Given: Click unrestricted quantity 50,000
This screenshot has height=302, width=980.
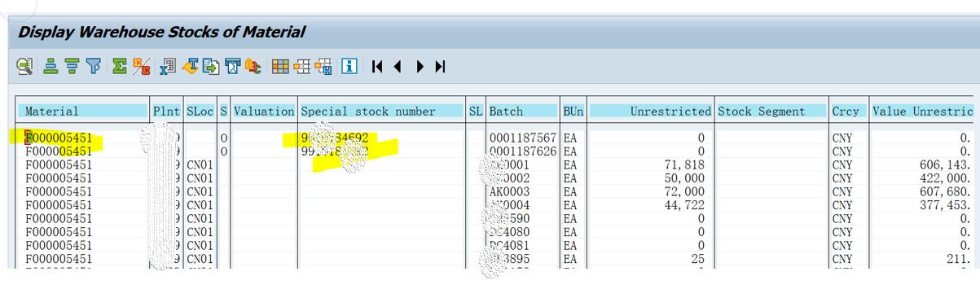Looking at the screenshot, I should [x=683, y=178].
